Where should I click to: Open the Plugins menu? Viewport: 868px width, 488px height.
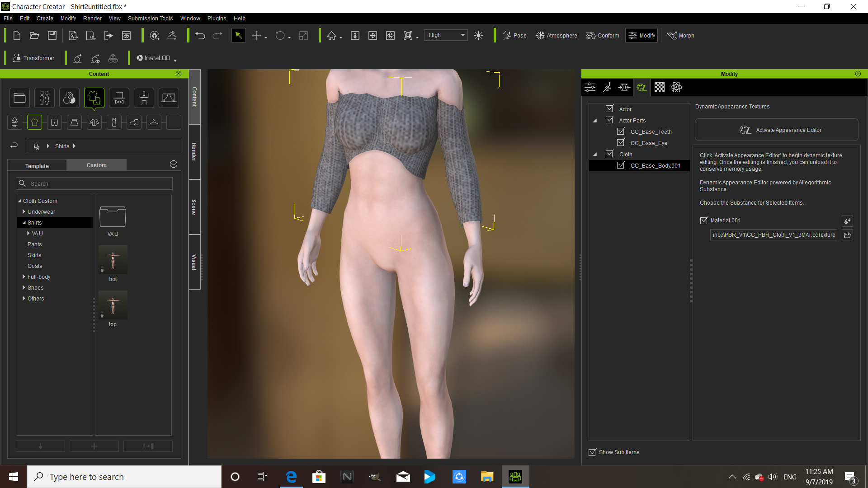coord(217,19)
